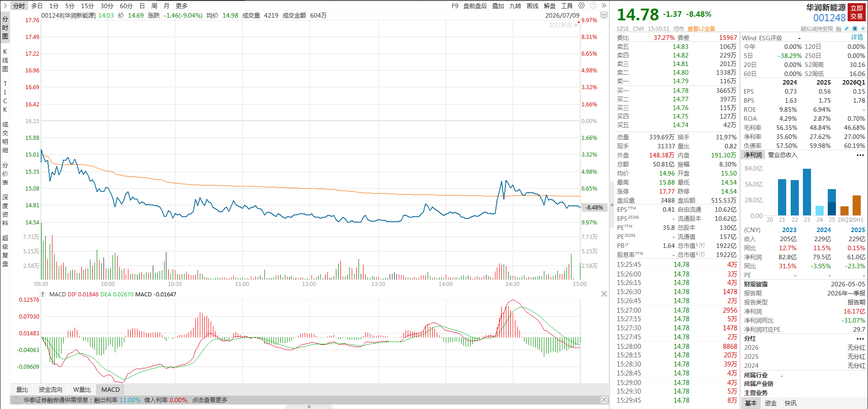Open the 查看L2全景 link
The image size is (868, 409).
coord(701,29)
